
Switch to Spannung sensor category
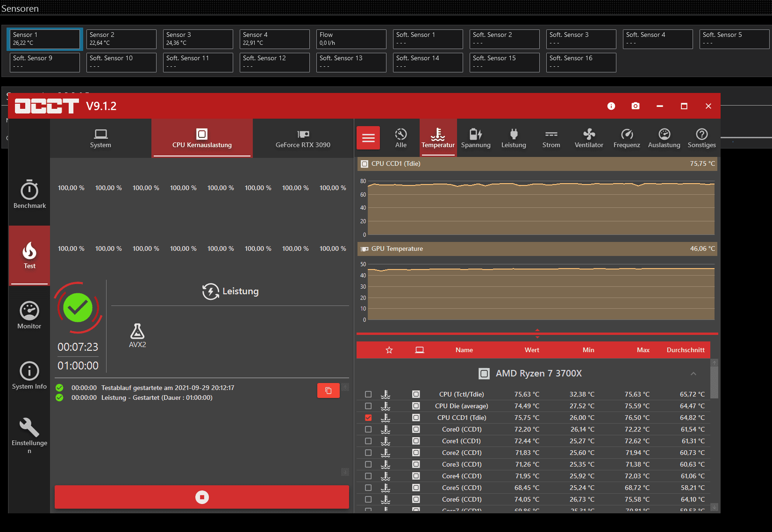point(476,138)
